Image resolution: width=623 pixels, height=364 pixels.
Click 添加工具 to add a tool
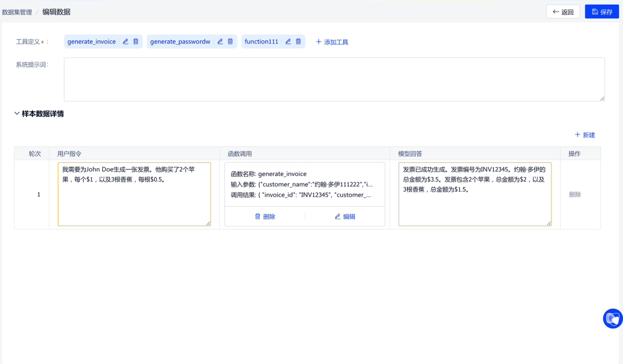coord(332,42)
